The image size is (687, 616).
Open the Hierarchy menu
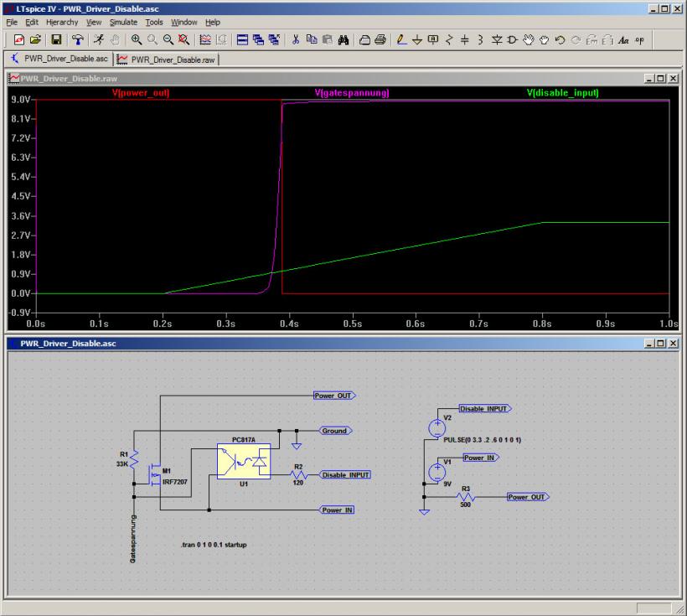62,21
